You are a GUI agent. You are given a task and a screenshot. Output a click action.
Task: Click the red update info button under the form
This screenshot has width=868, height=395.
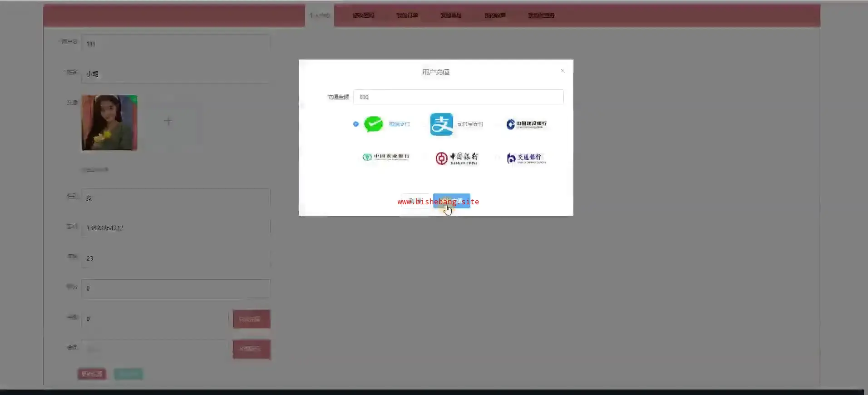pyautogui.click(x=92, y=374)
